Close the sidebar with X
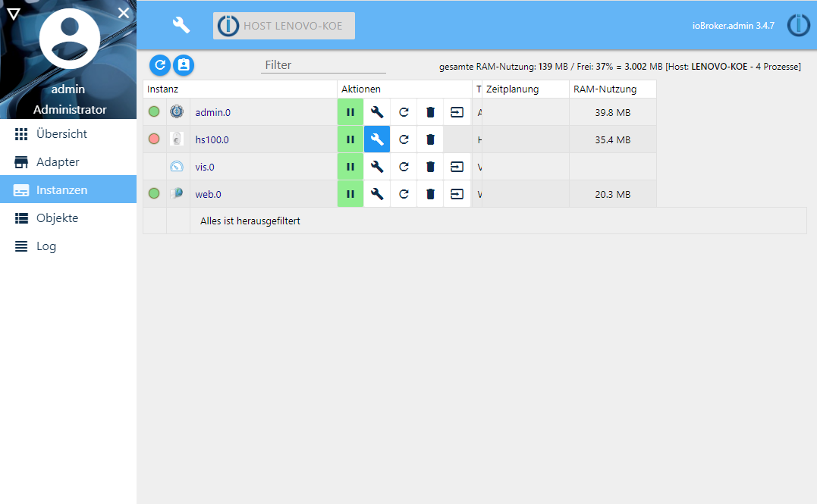The image size is (817, 504). [x=124, y=13]
